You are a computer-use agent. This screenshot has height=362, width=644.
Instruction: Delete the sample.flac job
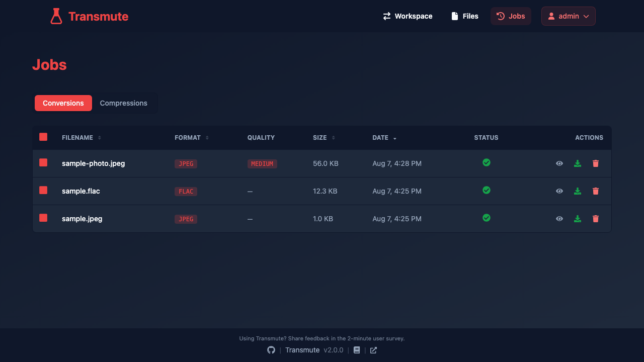(x=596, y=191)
